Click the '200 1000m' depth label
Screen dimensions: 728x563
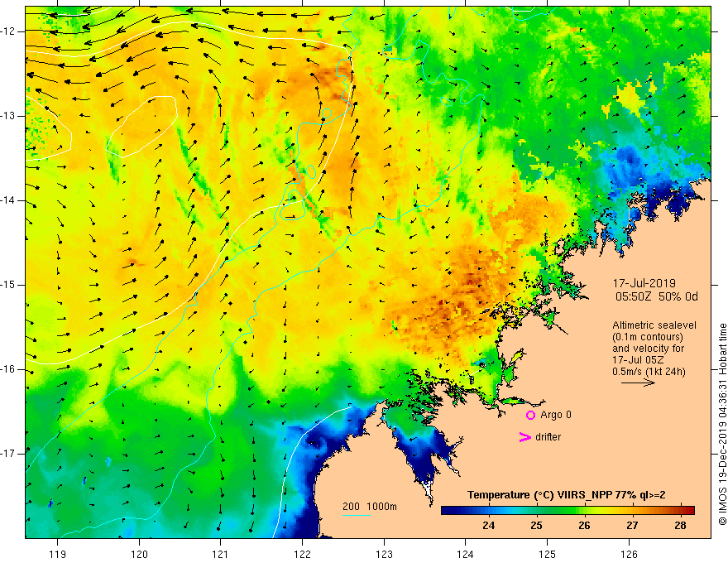pos(370,507)
